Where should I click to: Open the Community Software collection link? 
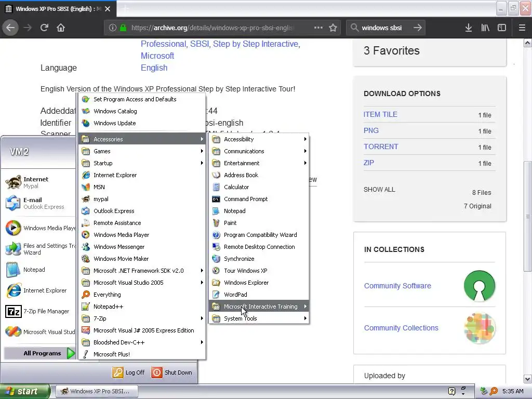397,286
